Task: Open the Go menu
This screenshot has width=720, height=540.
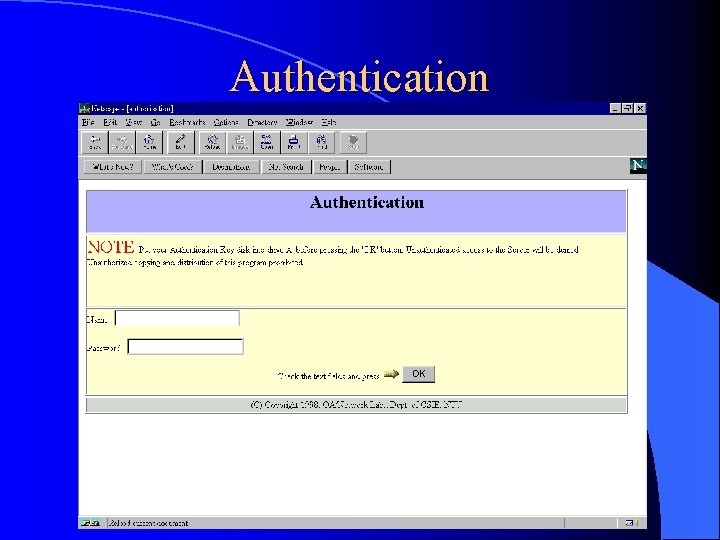Action: [156, 122]
